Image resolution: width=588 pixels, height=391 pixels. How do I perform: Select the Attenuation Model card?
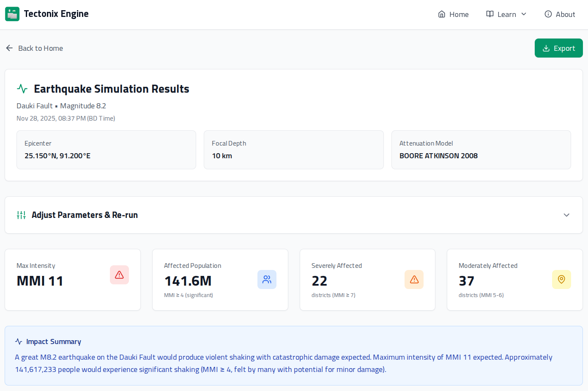coord(481,150)
